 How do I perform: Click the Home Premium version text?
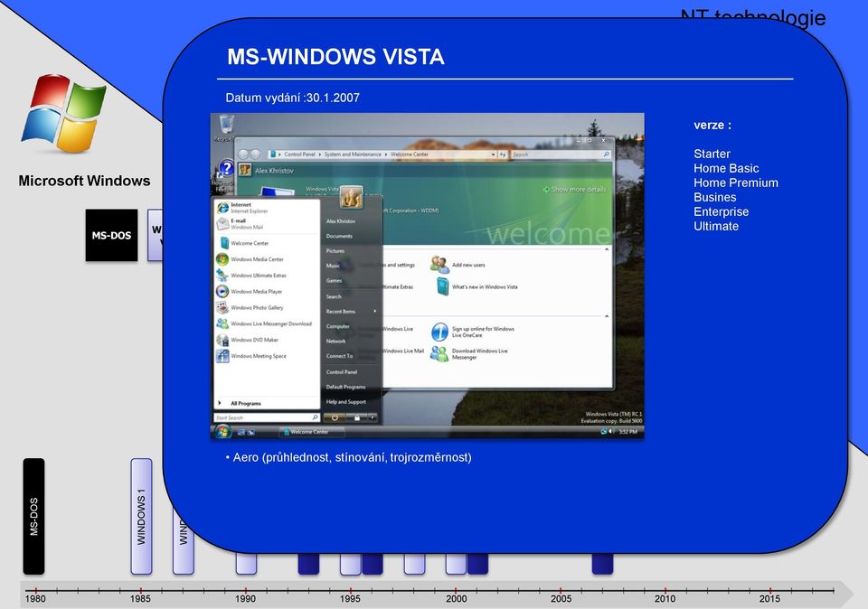(x=736, y=183)
